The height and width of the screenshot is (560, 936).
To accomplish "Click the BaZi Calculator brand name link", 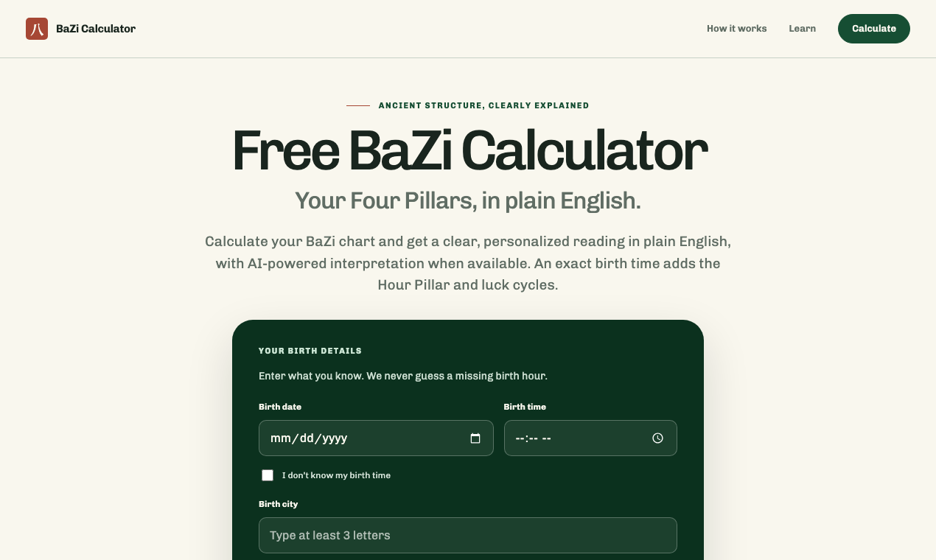I will click(96, 29).
